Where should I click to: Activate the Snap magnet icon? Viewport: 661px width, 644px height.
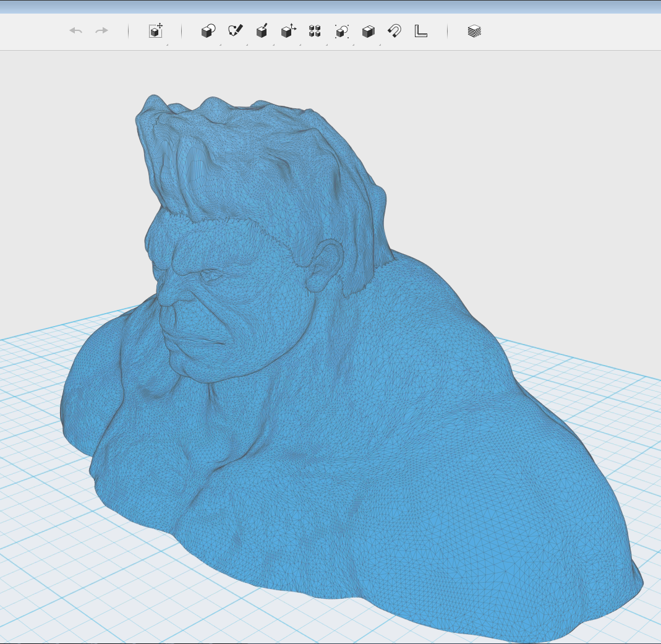(x=394, y=31)
